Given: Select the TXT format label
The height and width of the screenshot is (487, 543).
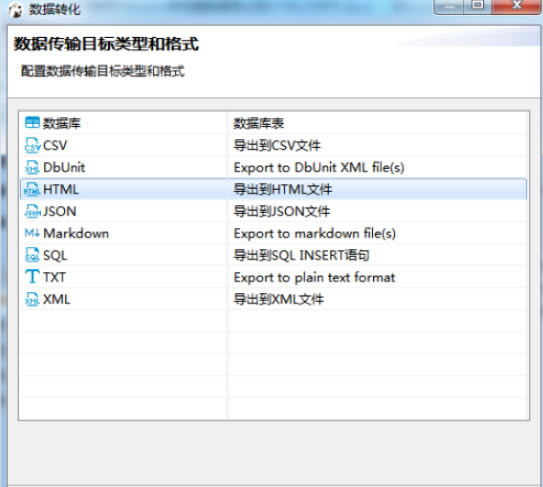Looking at the screenshot, I should [54, 277].
